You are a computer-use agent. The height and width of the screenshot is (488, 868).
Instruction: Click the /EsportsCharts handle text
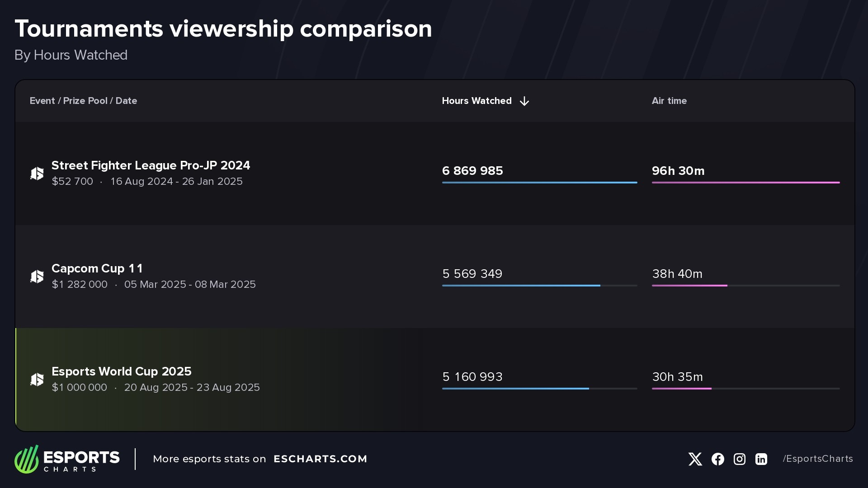point(818,459)
